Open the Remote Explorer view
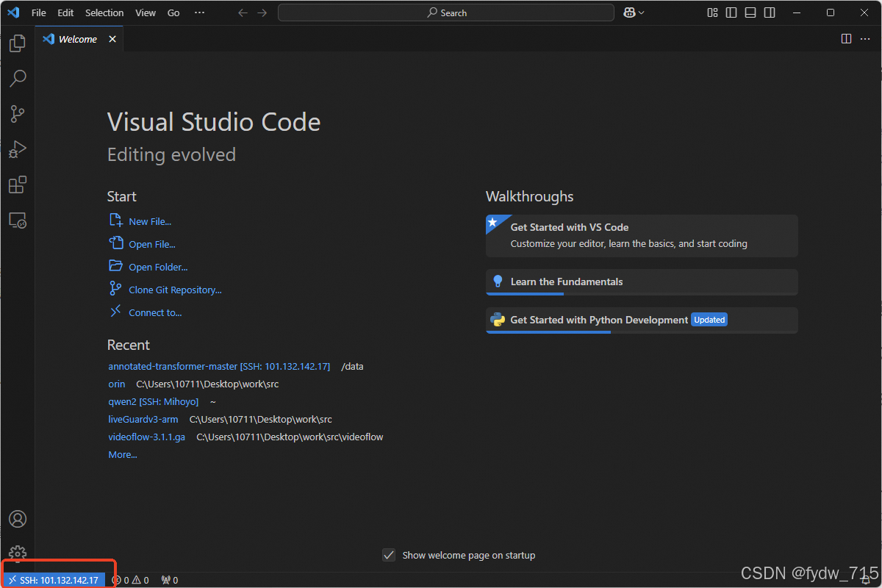 tap(18, 220)
